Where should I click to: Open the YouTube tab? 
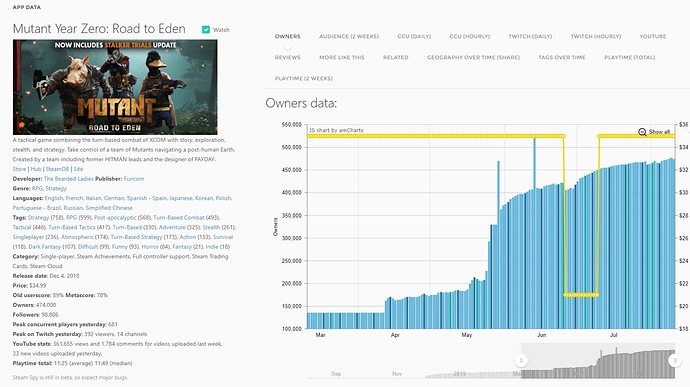(x=653, y=37)
